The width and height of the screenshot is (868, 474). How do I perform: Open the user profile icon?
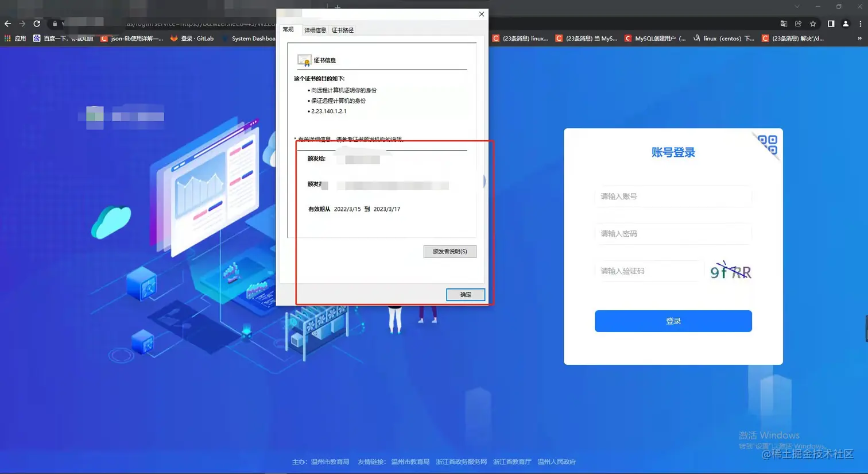(x=846, y=24)
